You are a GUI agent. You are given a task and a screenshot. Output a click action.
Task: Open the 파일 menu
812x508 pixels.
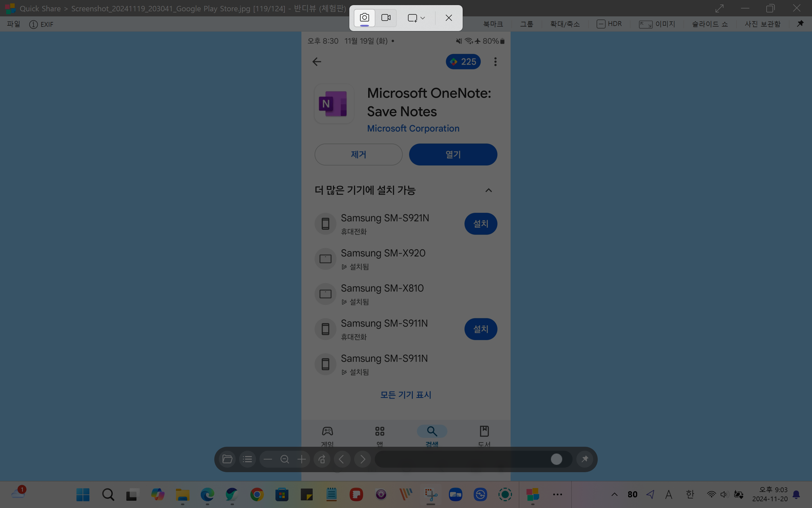click(x=14, y=24)
